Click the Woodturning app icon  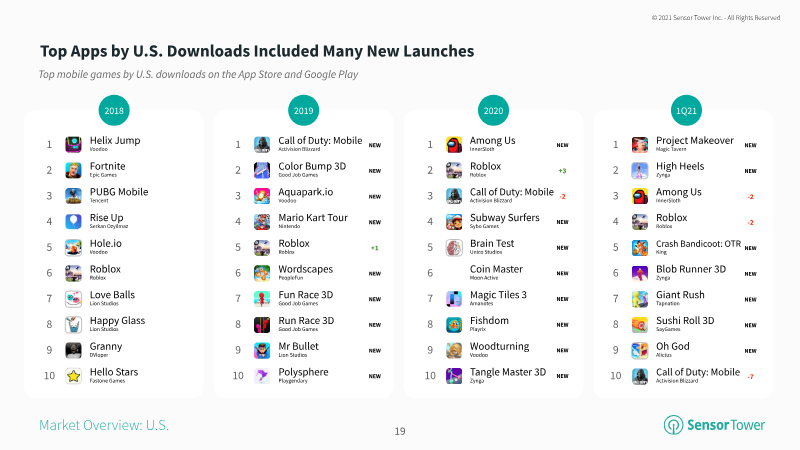coord(454,350)
